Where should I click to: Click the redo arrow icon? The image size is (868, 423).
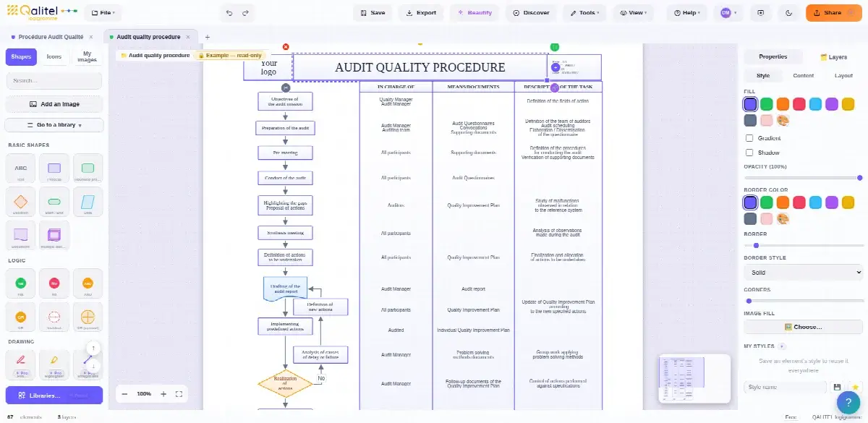pyautogui.click(x=246, y=12)
